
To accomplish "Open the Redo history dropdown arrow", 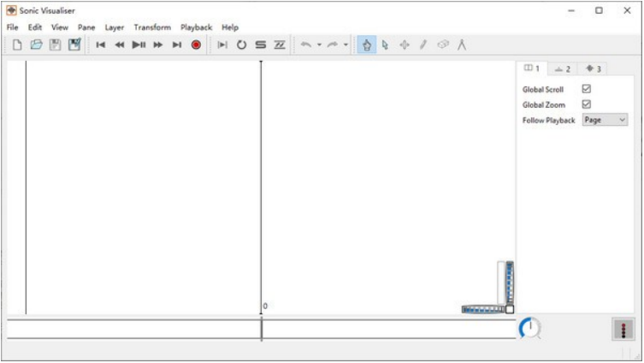I will (x=346, y=45).
